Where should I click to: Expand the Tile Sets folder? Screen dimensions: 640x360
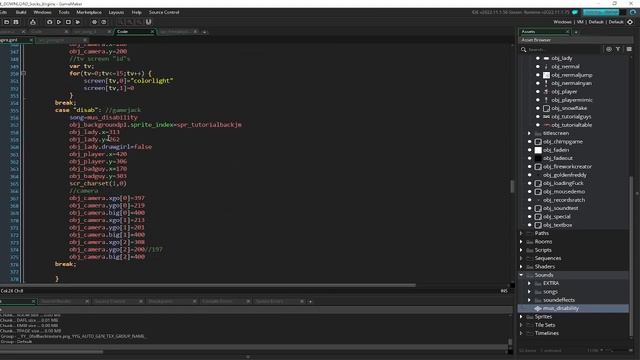(521, 325)
